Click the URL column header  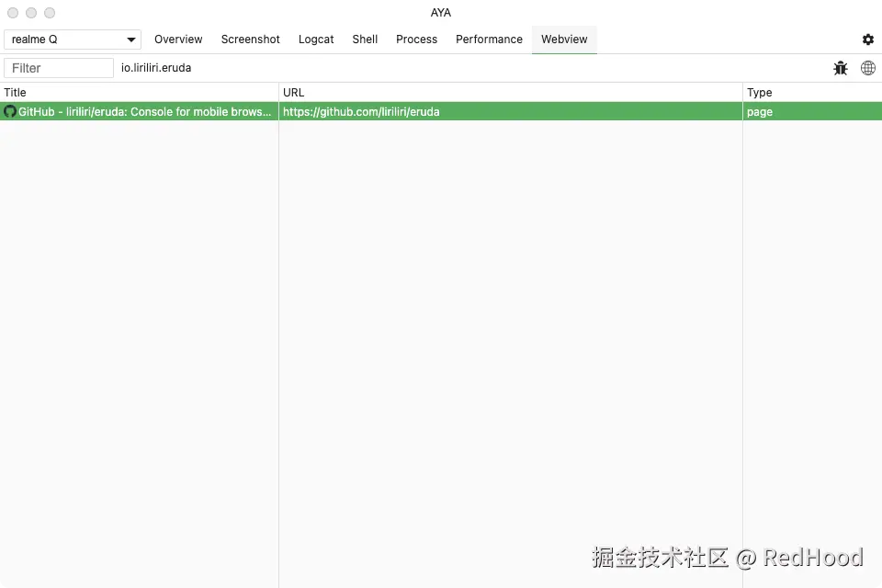pos(511,92)
